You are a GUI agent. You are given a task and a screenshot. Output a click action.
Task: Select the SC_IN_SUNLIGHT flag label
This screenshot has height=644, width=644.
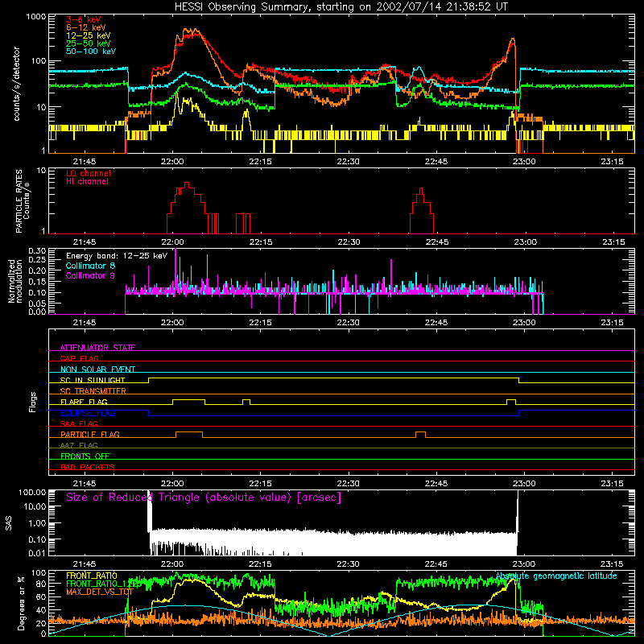pyautogui.click(x=93, y=380)
